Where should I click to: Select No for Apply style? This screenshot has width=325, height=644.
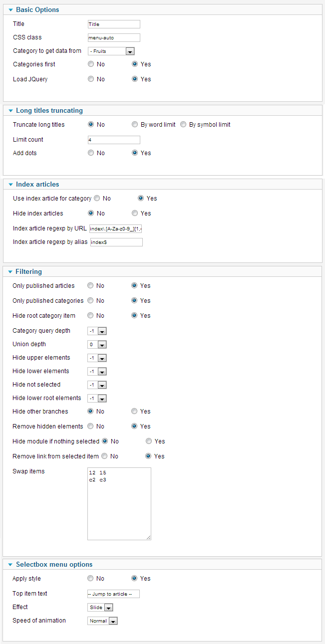click(x=90, y=579)
